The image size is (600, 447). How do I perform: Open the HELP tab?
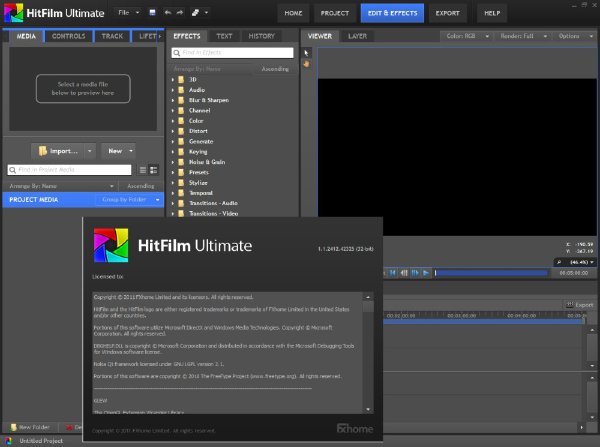point(492,13)
